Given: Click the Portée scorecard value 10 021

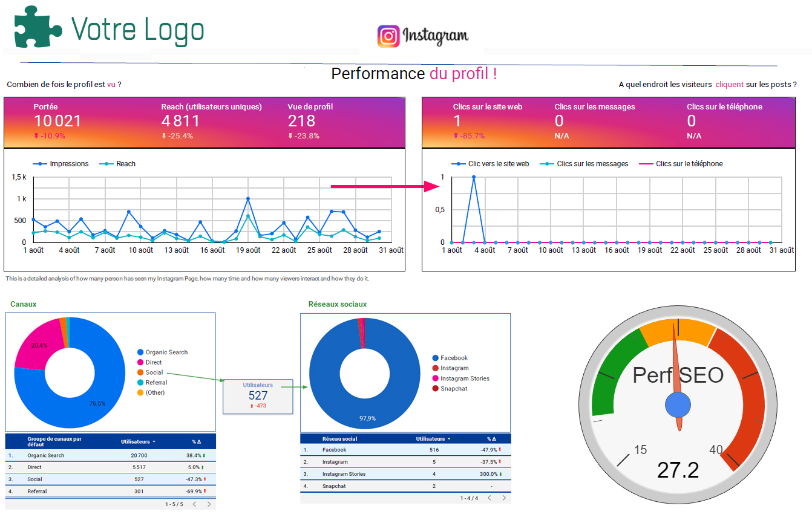Looking at the screenshot, I should pos(57,121).
